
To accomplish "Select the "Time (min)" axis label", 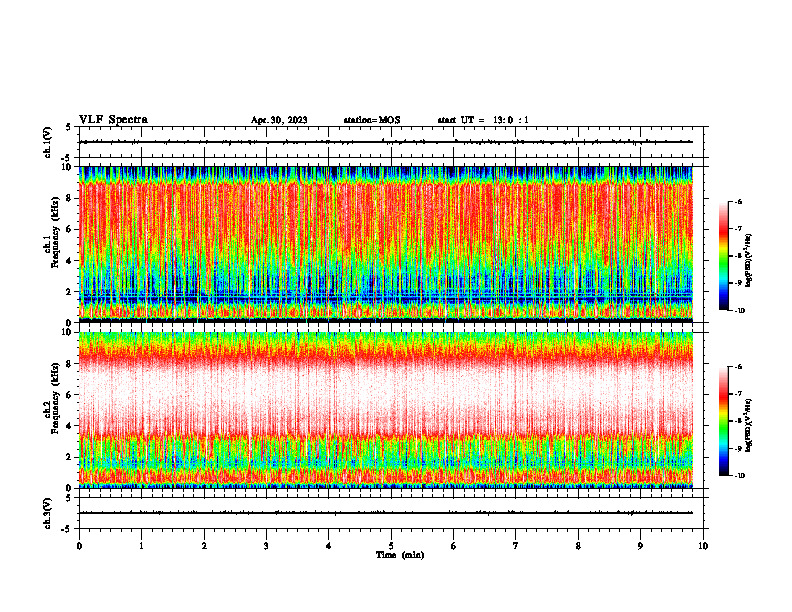I will (x=400, y=555).
